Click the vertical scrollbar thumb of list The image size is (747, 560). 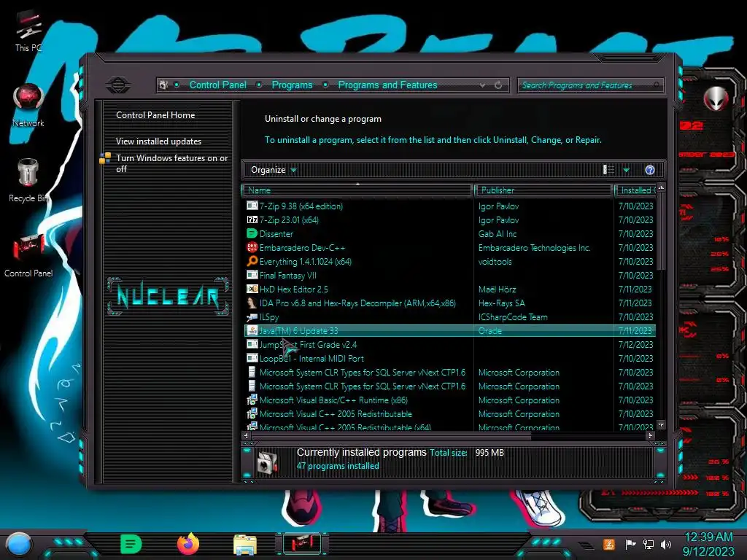point(660,231)
